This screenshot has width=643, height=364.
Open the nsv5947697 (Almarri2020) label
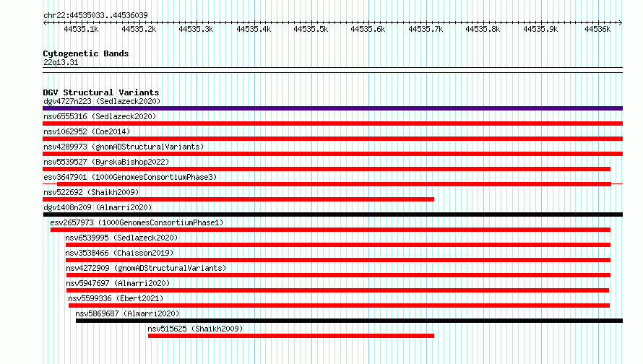pyautogui.click(x=118, y=283)
